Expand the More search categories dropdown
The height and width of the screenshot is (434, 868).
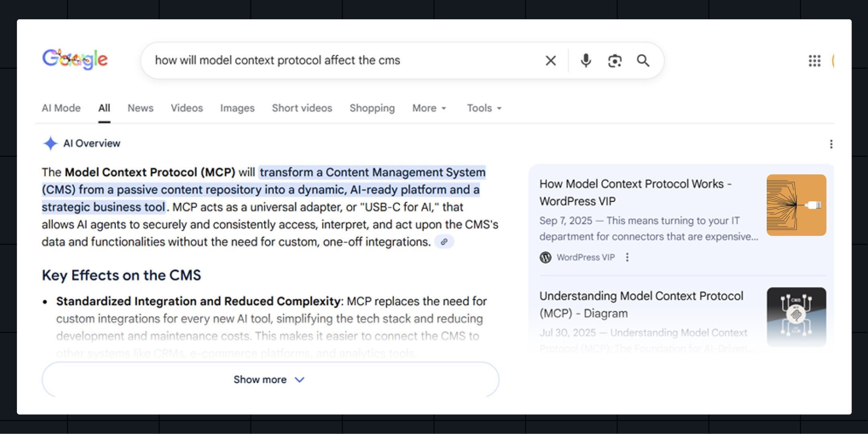(x=428, y=108)
